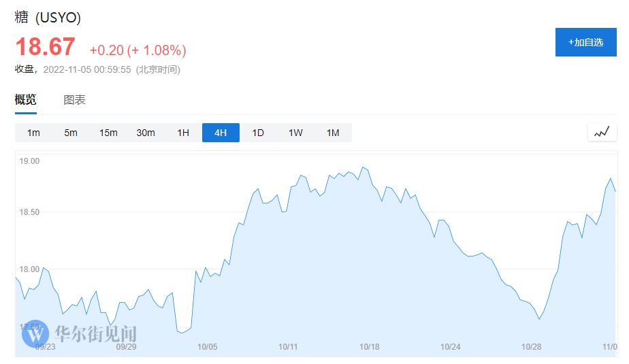Select the 5m timeframe
Image resolution: width=629 pixels, height=364 pixels.
pyautogui.click(x=71, y=133)
